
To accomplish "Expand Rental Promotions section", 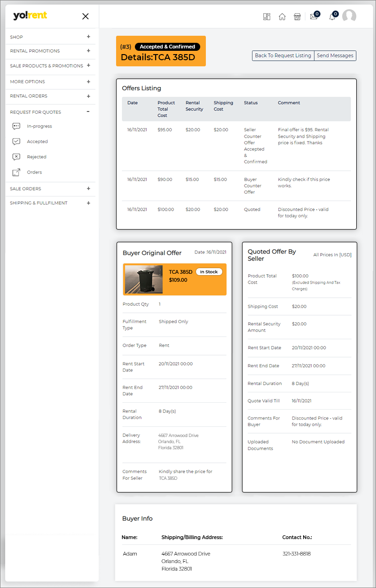I will (88, 51).
